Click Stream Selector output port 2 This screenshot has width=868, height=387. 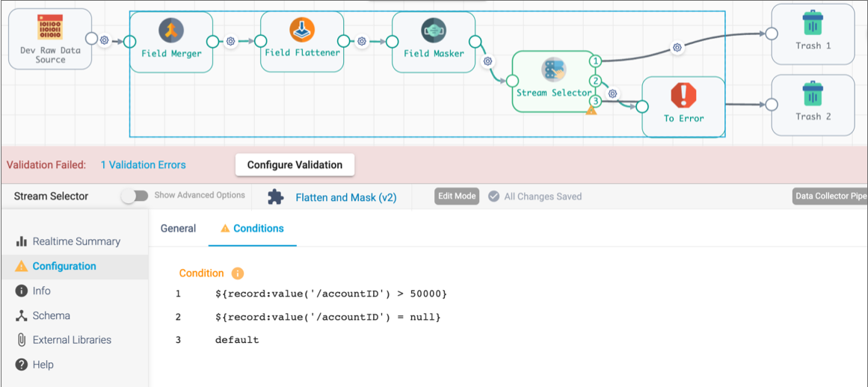point(596,81)
